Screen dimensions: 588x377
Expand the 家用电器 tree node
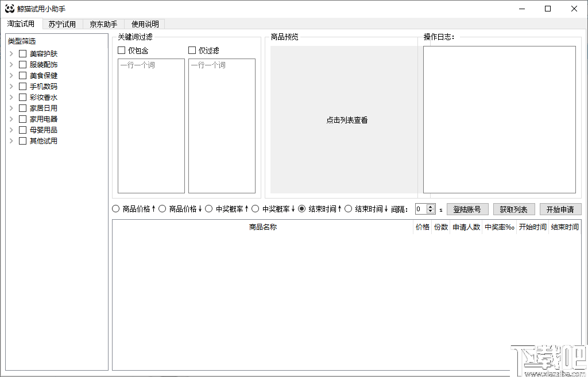click(11, 119)
